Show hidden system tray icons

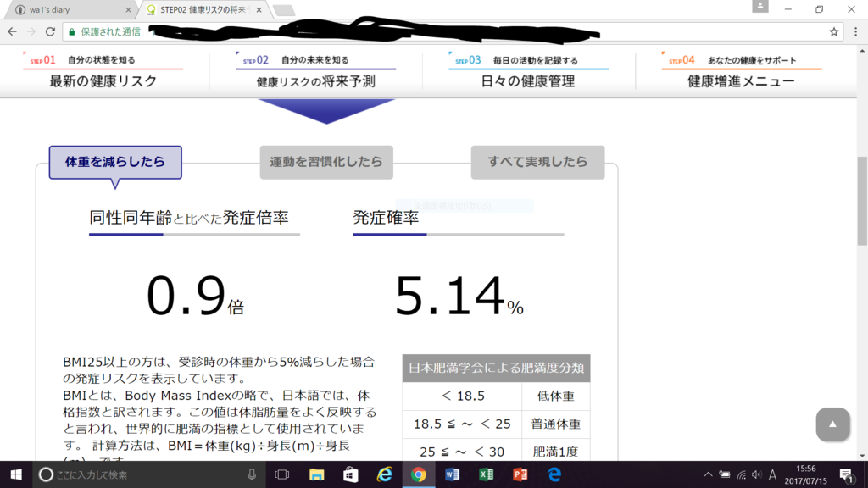[x=708, y=474]
